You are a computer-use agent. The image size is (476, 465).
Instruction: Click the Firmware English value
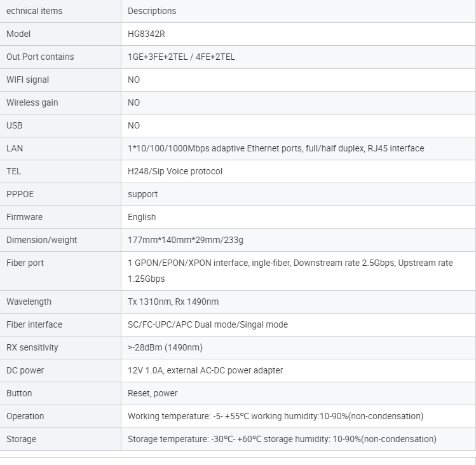(142, 217)
